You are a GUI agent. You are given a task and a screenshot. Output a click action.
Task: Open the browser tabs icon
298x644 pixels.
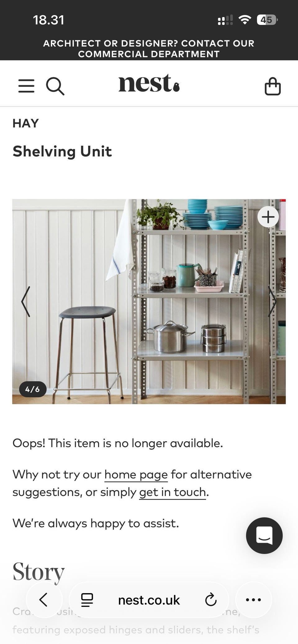click(87, 600)
